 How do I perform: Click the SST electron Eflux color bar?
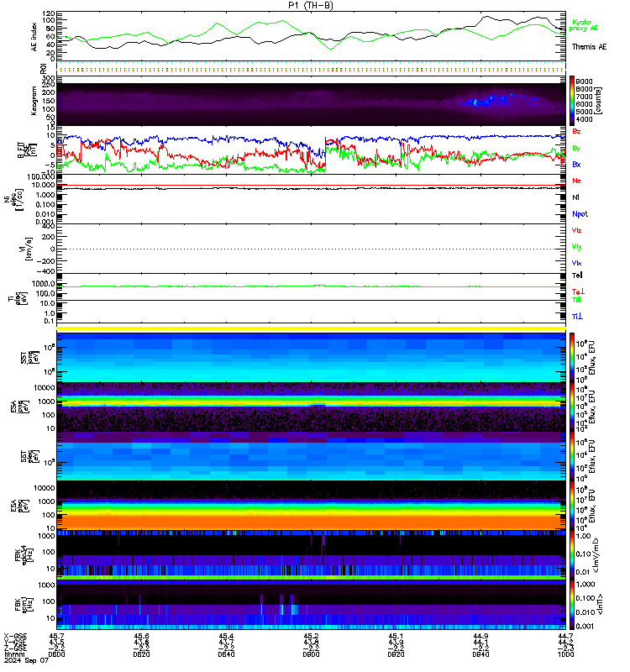pos(572,456)
